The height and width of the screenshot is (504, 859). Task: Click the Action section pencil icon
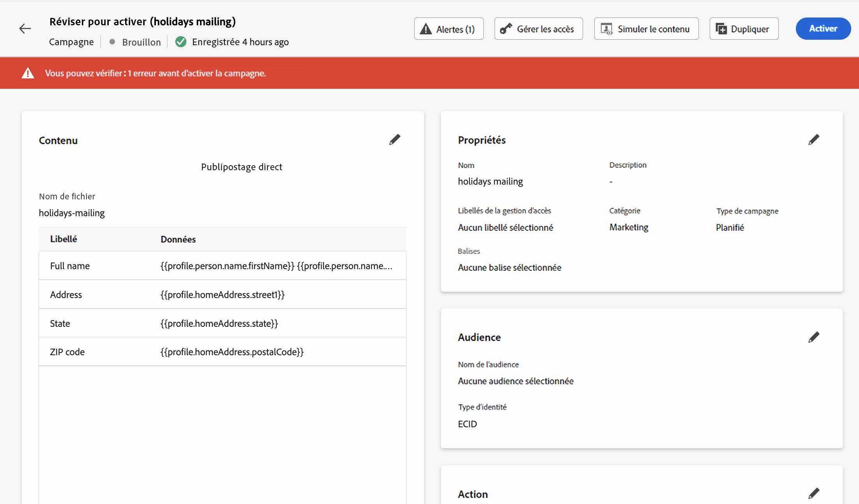click(x=813, y=493)
